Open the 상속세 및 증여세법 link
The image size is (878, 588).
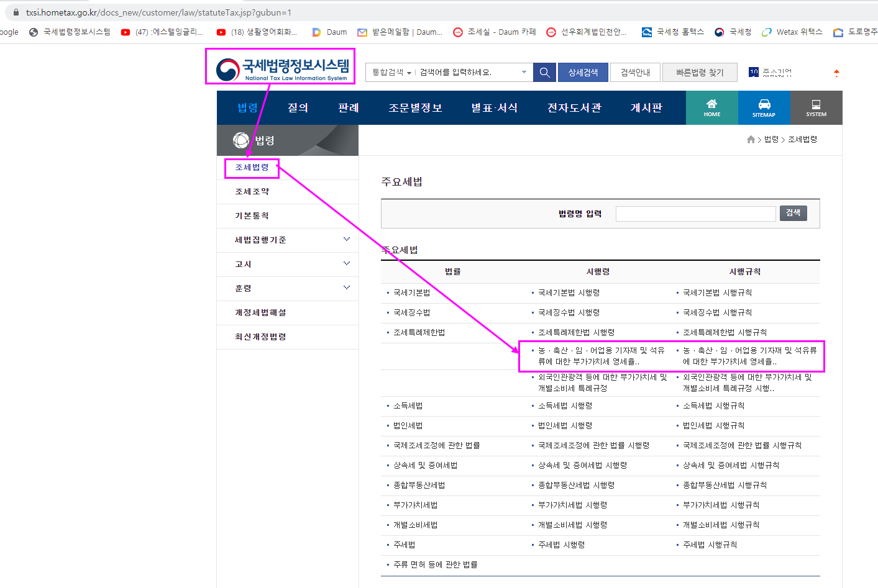tap(425, 466)
